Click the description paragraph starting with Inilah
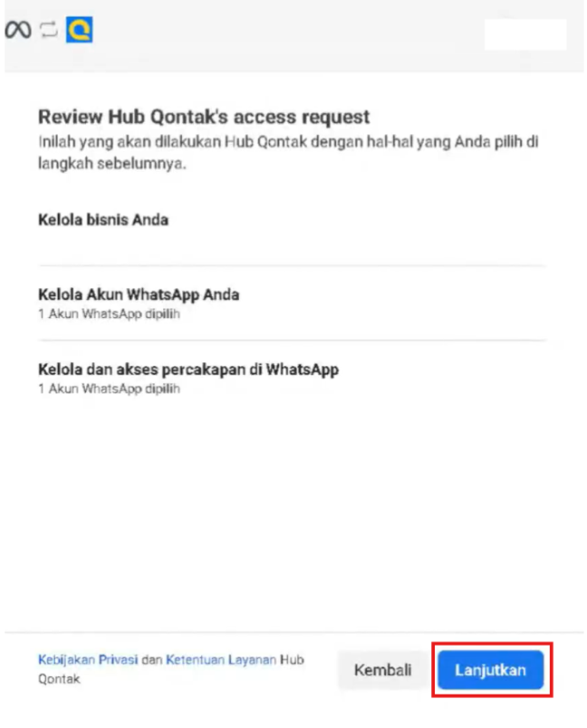 click(288, 152)
